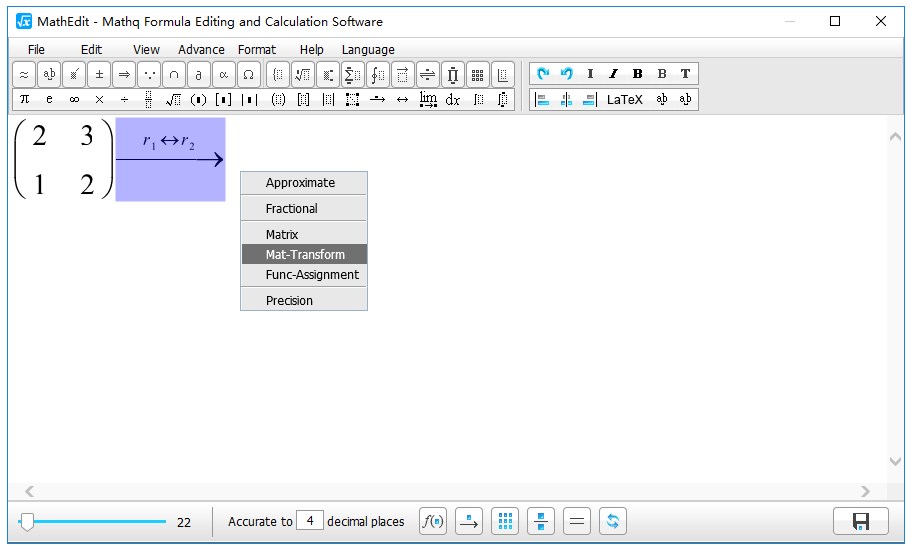Image resolution: width=912 pixels, height=551 pixels.
Task: Open the product templates palette
Action: coord(453,74)
